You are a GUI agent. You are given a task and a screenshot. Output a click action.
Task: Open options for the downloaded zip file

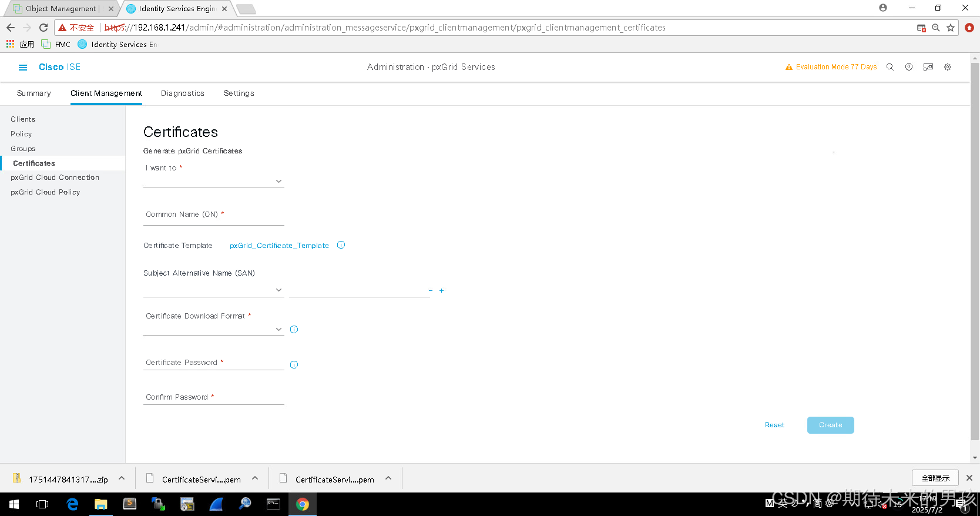[122, 478]
